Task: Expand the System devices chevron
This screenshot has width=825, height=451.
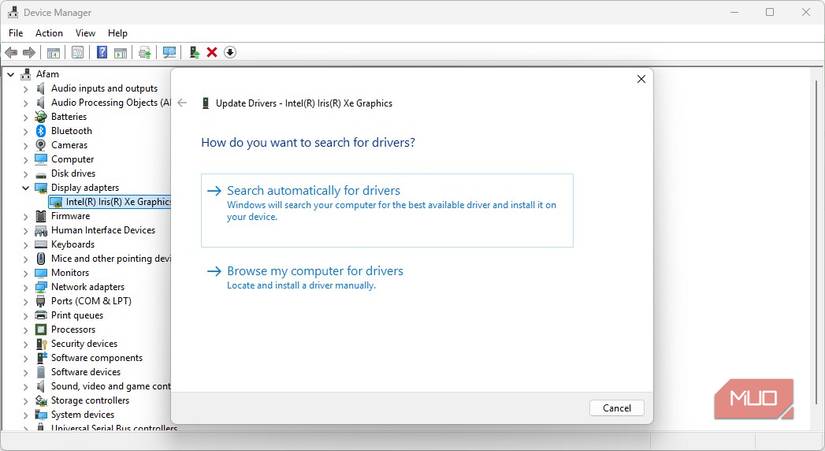Action: tap(25, 415)
